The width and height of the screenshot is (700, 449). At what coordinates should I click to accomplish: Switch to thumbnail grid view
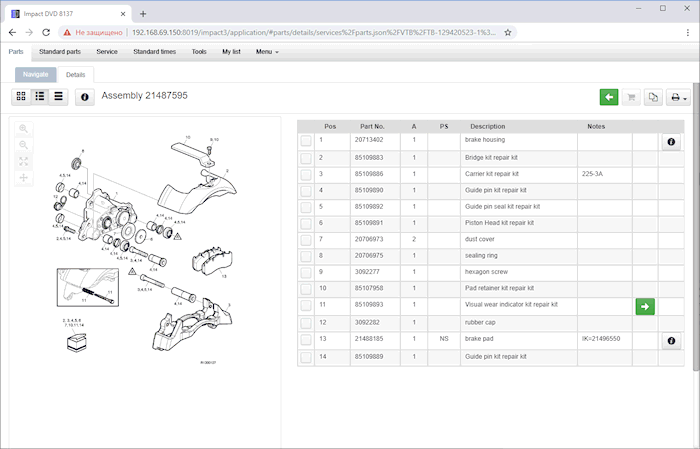tap(22, 96)
